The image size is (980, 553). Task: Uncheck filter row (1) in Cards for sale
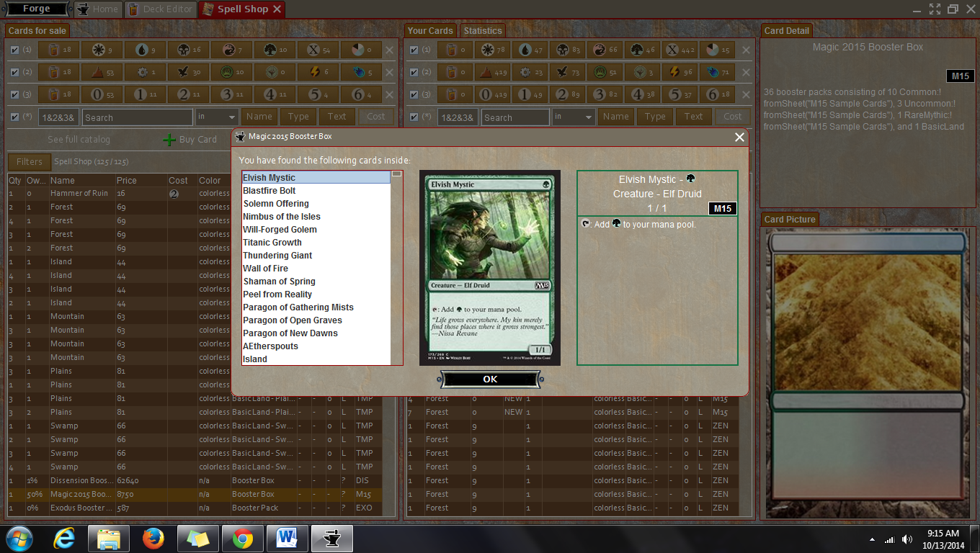pos(14,50)
